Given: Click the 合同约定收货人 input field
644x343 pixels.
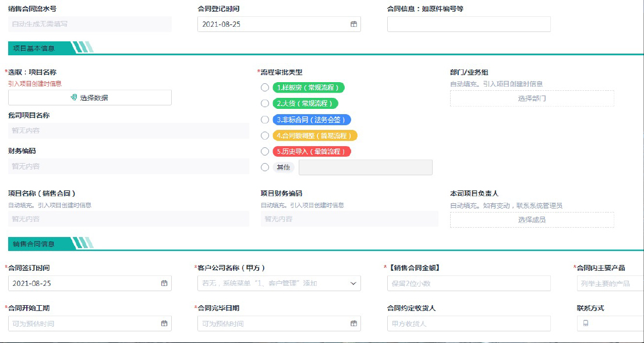Looking at the screenshot, I should (x=469, y=324).
